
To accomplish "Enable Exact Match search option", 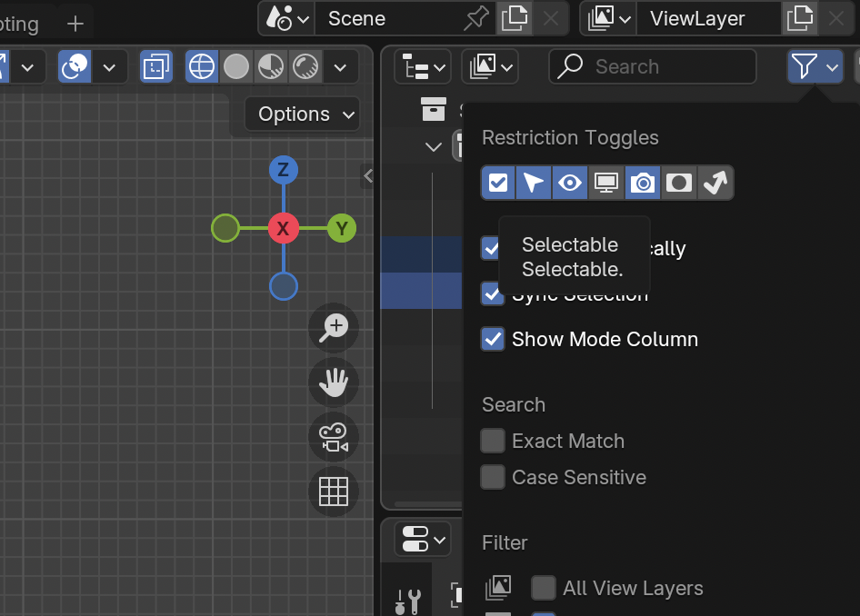I will pos(492,441).
